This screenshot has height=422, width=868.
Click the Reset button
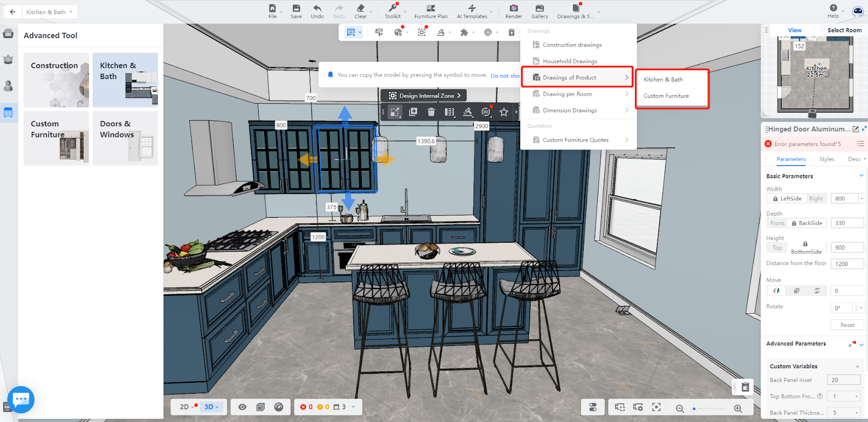click(847, 325)
